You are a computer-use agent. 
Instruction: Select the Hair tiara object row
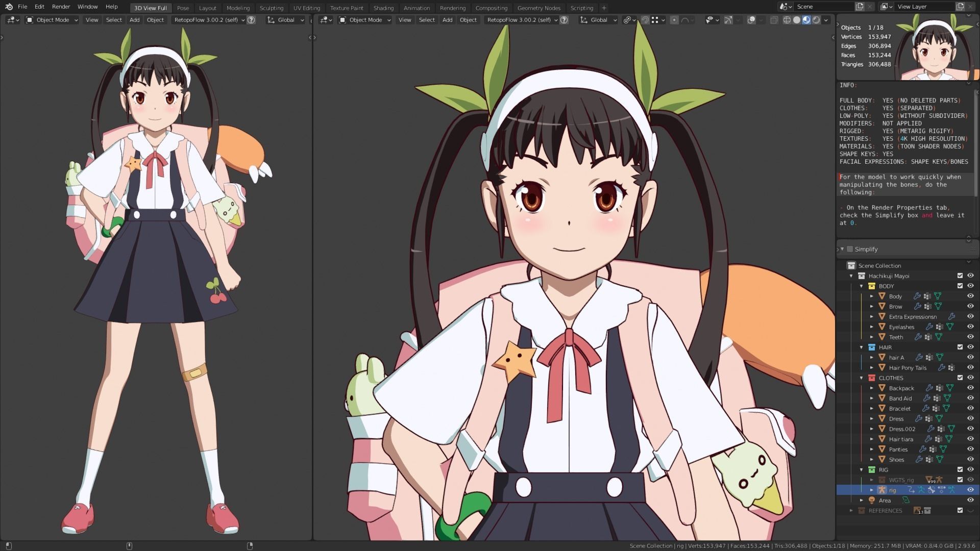[908, 439]
